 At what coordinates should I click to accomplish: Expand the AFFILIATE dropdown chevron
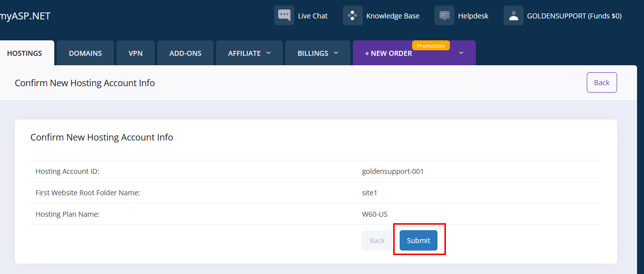pyautogui.click(x=268, y=53)
